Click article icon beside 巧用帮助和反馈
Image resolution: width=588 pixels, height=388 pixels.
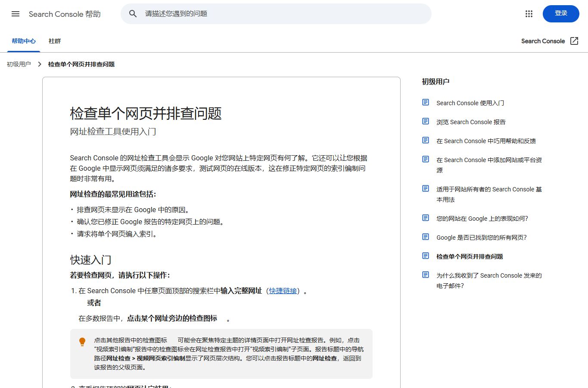426,140
